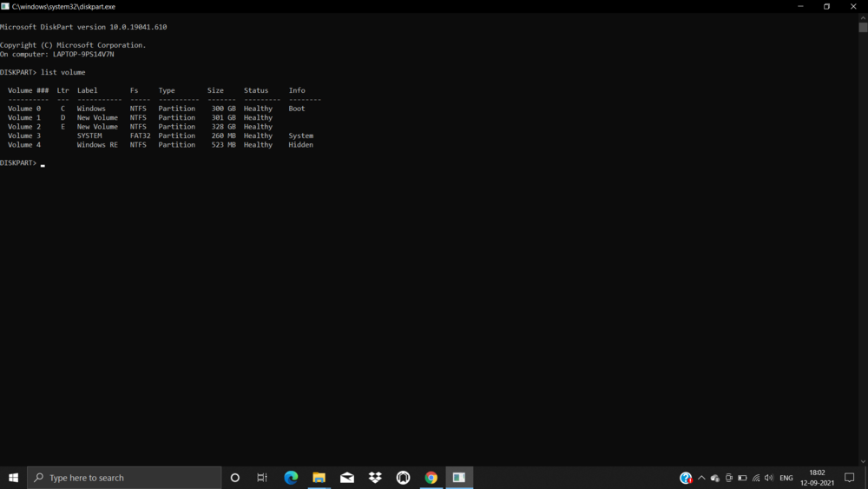Open the battery status flyout
868x489 pixels.
click(742, 478)
